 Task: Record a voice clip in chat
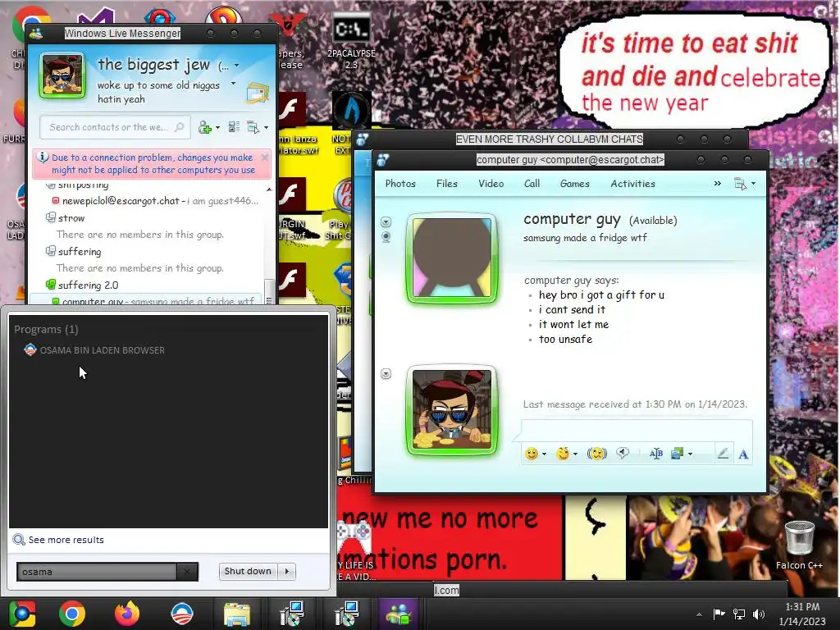623,453
